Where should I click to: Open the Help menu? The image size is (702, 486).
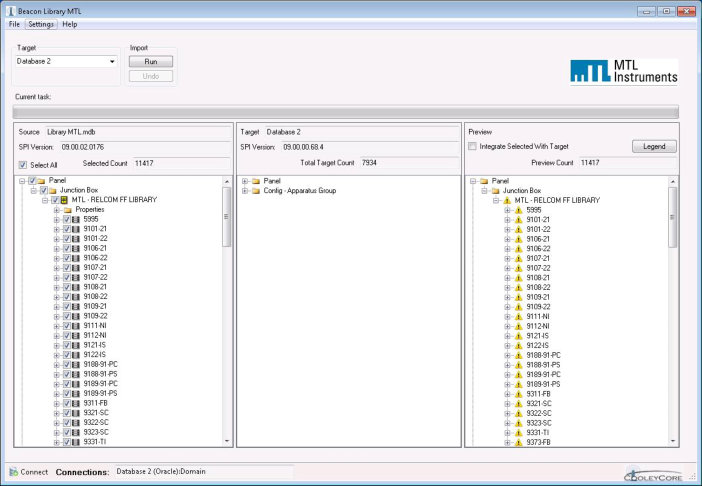69,24
